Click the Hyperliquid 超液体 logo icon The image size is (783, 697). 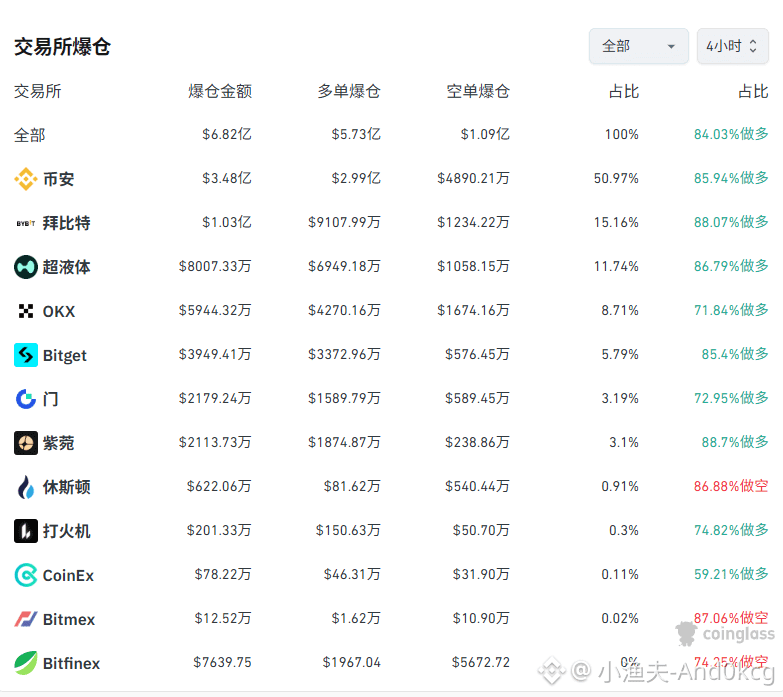(x=25, y=267)
